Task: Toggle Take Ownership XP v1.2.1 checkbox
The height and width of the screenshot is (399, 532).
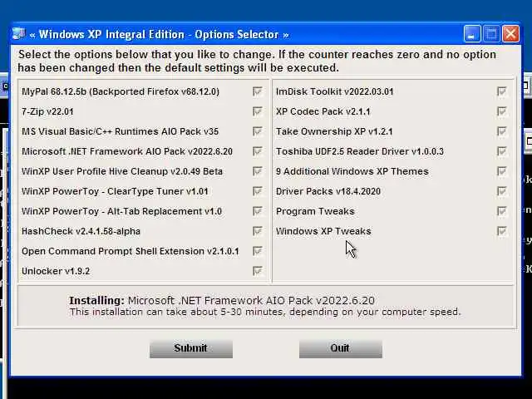Action: click(x=502, y=131)
